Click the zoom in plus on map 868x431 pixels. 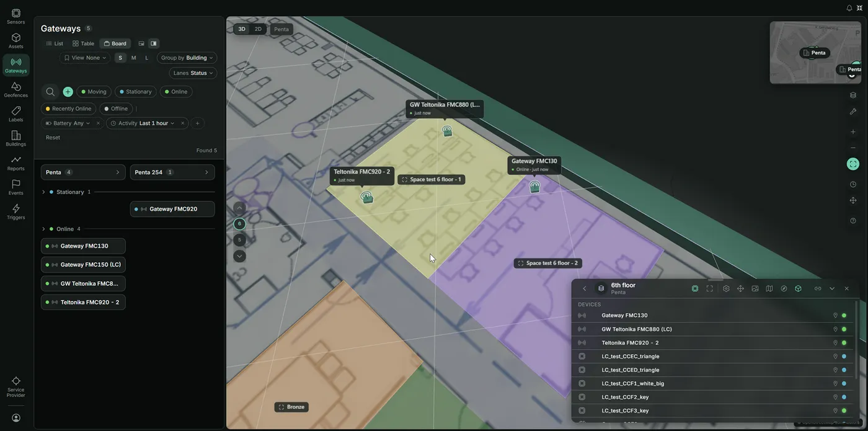[853, 131]
